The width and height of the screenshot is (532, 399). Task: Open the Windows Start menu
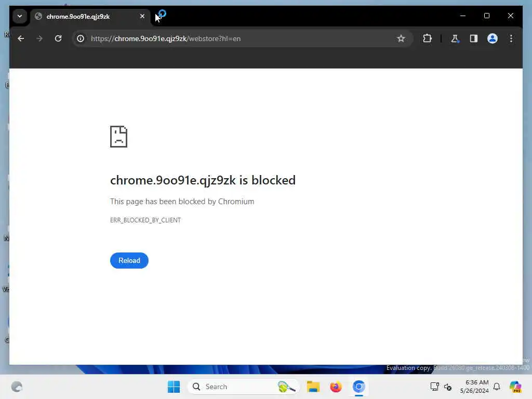click(174, 387)
